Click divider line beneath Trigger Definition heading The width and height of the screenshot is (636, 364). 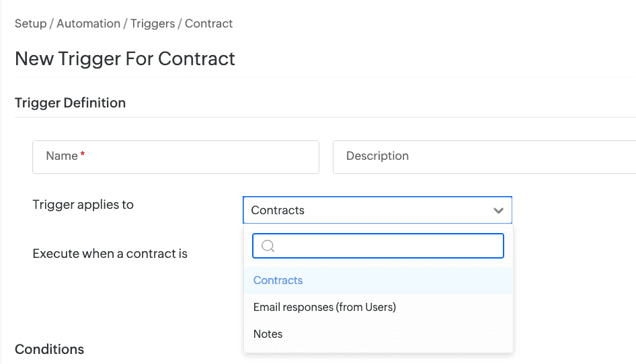coord(323,118)
